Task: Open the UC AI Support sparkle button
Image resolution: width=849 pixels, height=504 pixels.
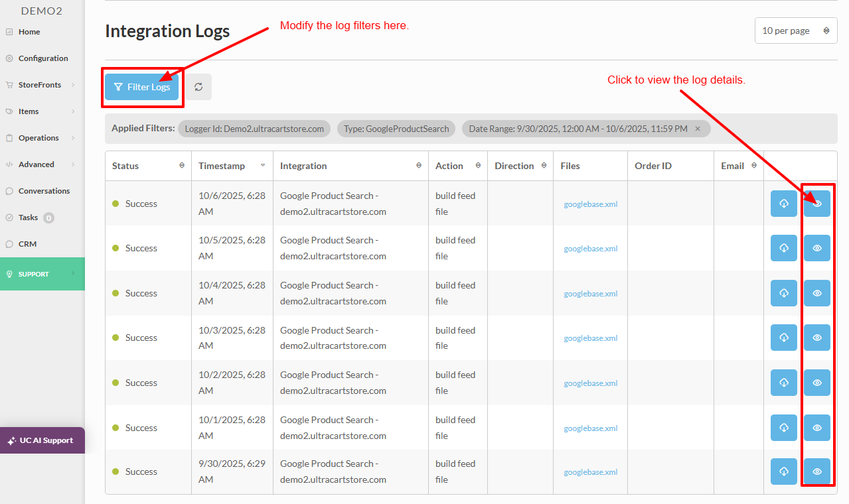Action: tap(40, 440)
